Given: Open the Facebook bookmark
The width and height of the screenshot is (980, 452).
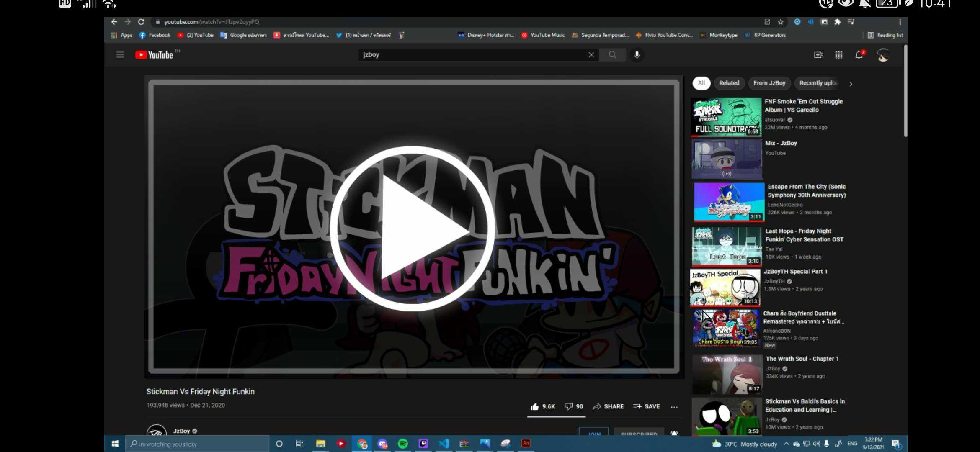Looking at the screenshot, I should 155,35.
